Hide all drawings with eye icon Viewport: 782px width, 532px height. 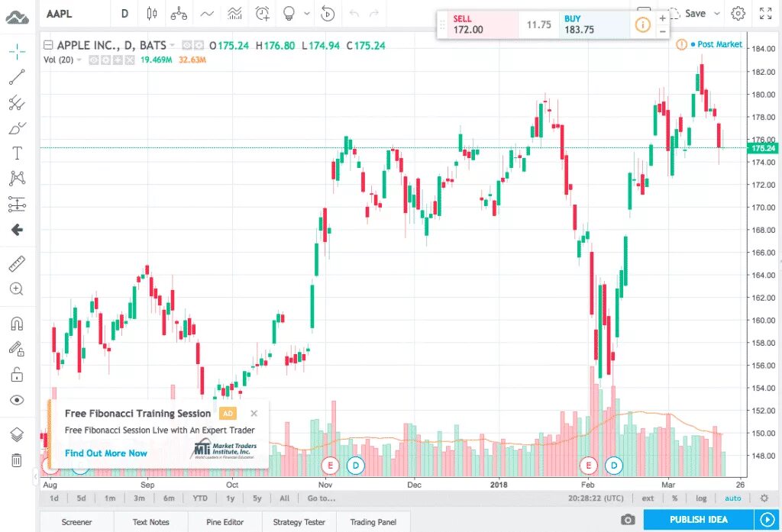(17, 400)
